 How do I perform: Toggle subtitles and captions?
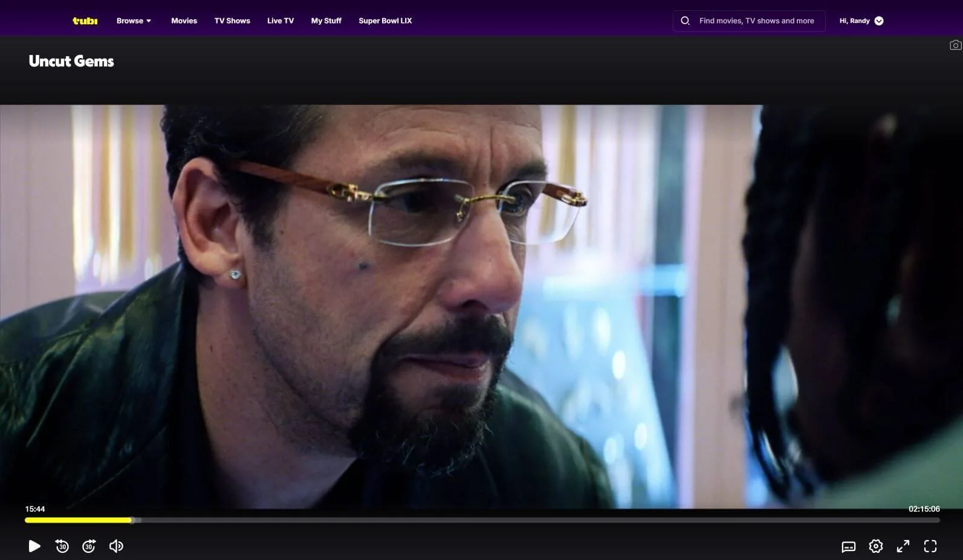point(849,547)
